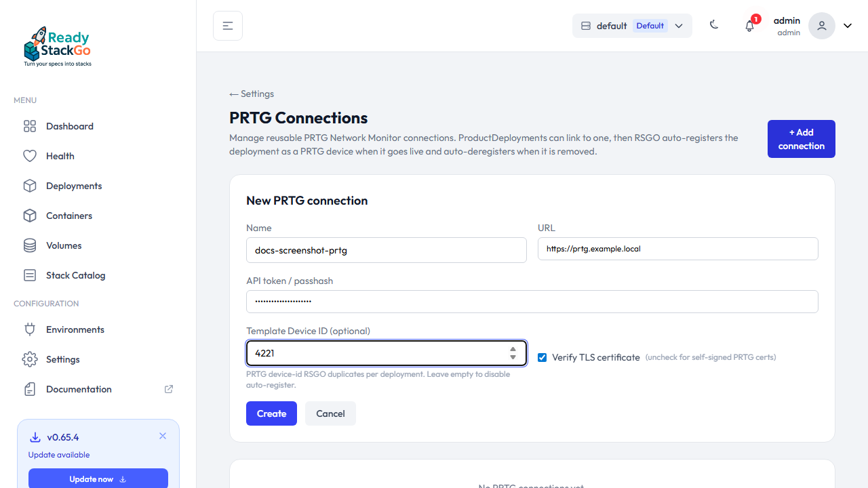Screen dimensions: 868x488
Task: Click the v0.65.4 version text
Action: click(x=63, y=437)
